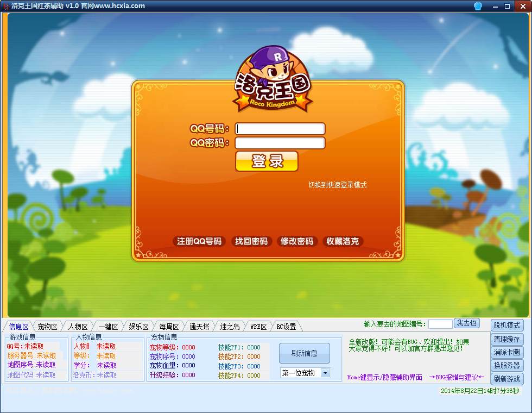Image resolution: width=532 pixels, height=413 pixels.
Task: Click the 刷新信息 button
Action: tap(305, 353)
